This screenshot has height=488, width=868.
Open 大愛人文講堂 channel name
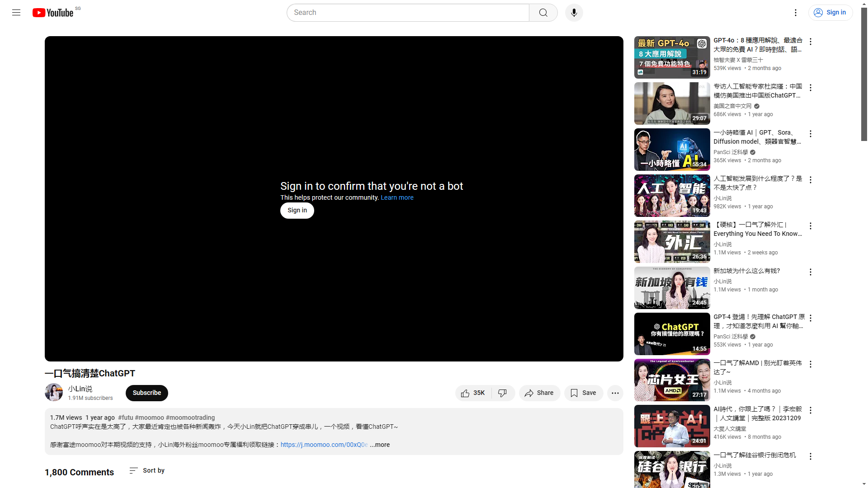[730, 429]
